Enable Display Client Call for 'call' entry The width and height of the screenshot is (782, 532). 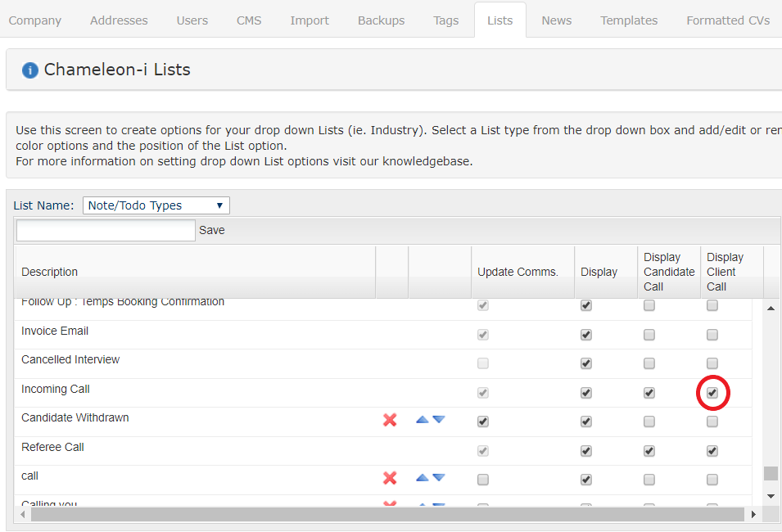point(712,480)
